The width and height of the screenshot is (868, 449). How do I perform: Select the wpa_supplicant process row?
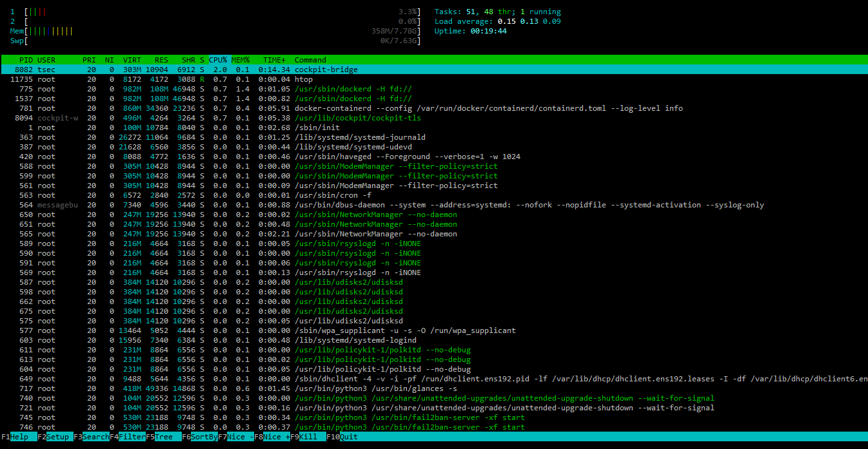[434, 330]
